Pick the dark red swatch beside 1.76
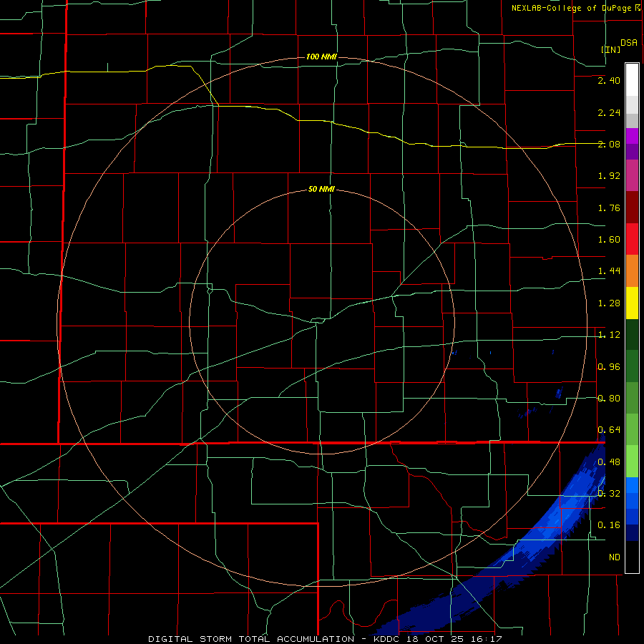 (x=632, y=208)
